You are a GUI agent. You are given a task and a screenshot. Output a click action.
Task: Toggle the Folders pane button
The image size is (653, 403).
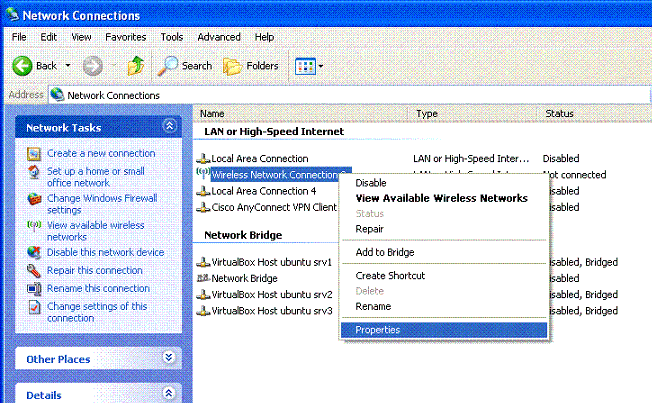click(x=251, y=66)
